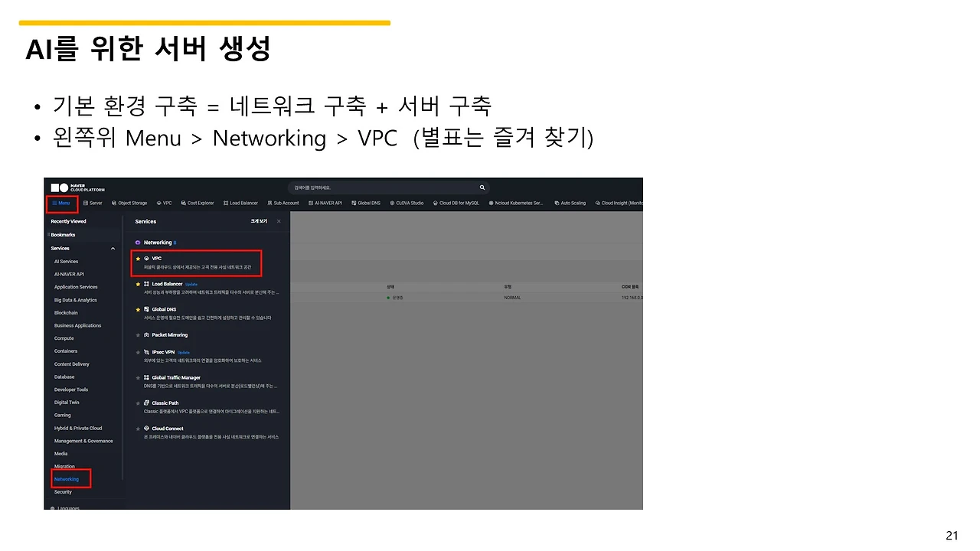The height and width of the screenshot is (551, 980).
Task: Select Digital Twin category
Action: [67, 403]
